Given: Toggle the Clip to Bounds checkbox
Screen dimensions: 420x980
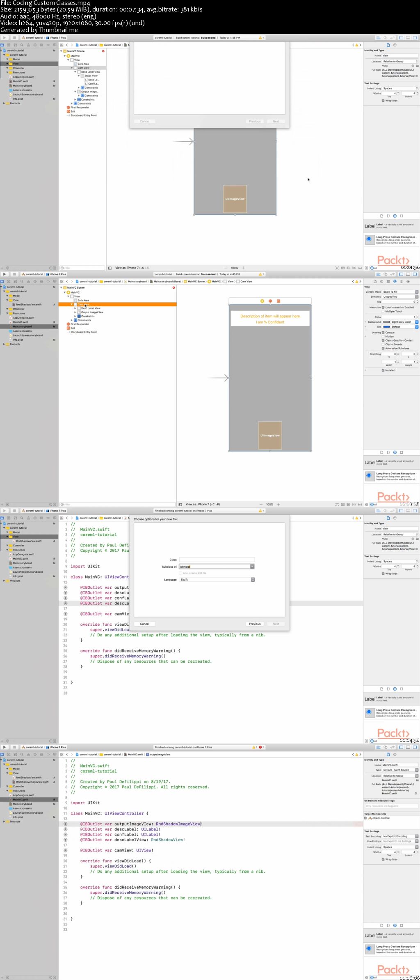Looking at the screenshot, I should pos(383,344).
